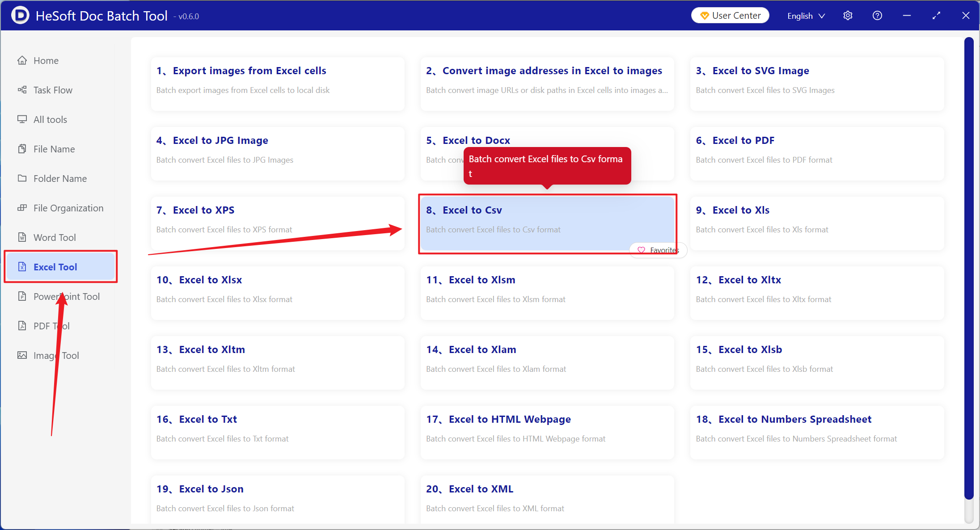Click the Image Tool picture icon
This screenshot has width=980, height=530.
pos(22,355)
